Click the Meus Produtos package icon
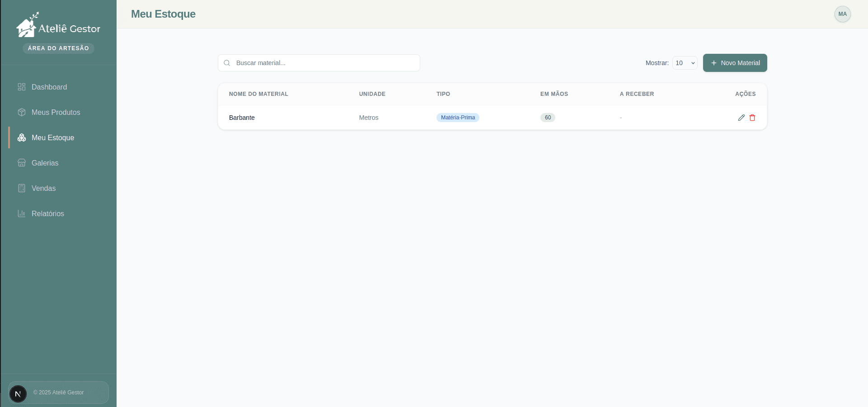The height and width of the screenshot is (407, 868). pos(21,112)
